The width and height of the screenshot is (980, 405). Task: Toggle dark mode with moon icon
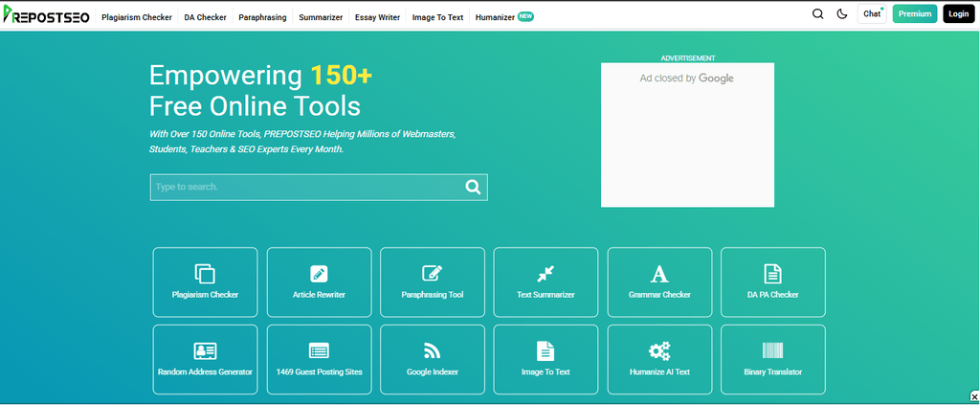point(842,14)
